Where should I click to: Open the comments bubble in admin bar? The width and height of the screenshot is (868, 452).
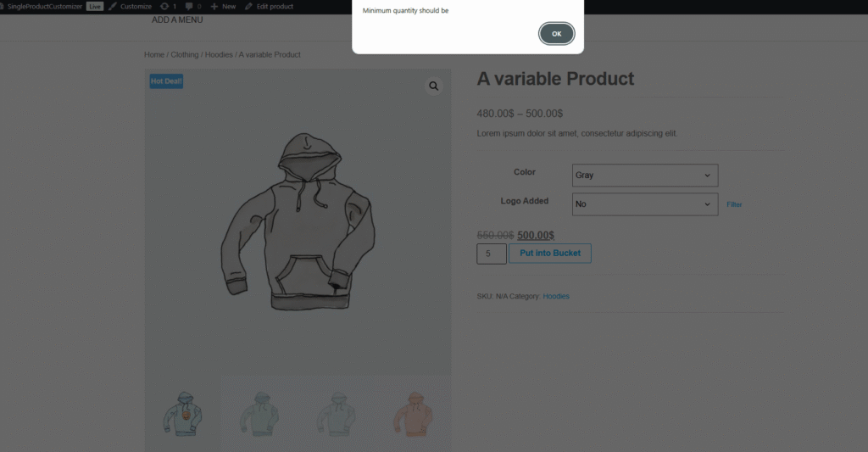193,6
